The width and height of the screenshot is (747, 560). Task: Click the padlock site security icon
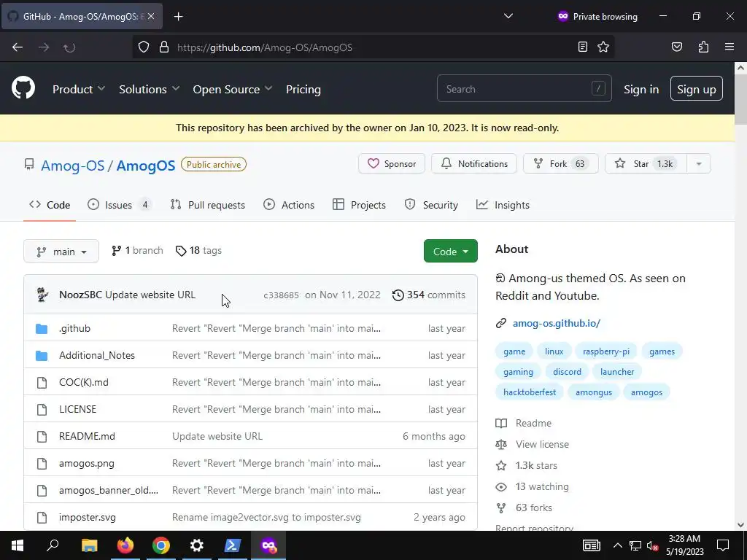pyautogui.click(x=164, y=47)
